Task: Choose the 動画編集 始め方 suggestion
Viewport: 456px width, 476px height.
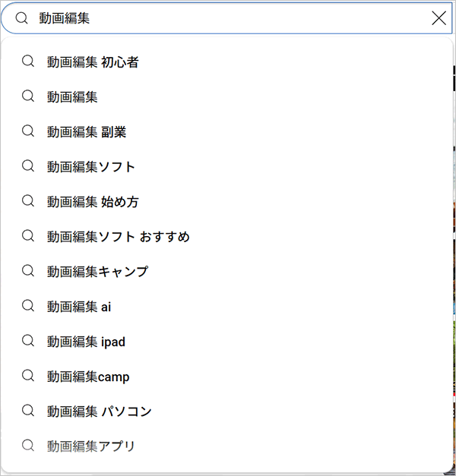Action: click(x=93, y=202)
